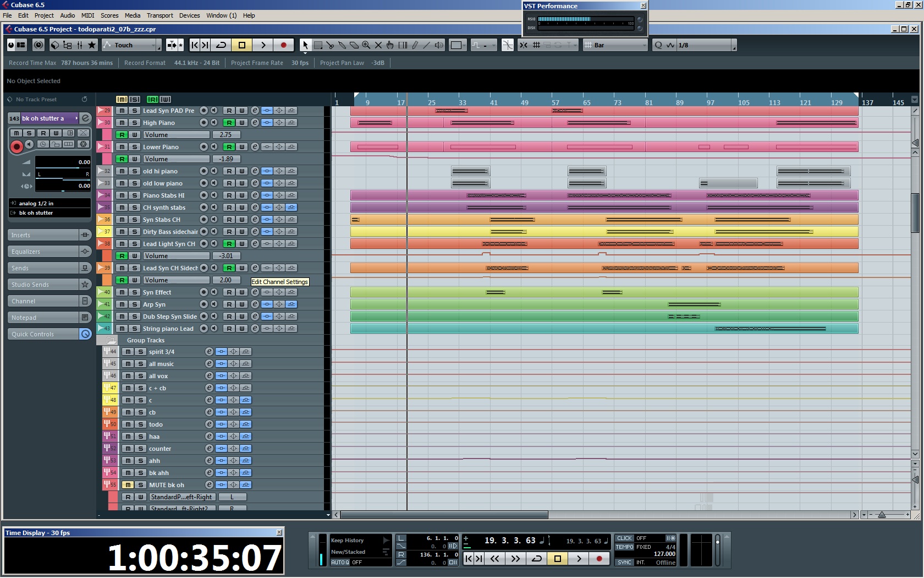Image resolution: width=924 pixels, height=578 pixels.
Task: Open the Transport menu
Action: point(159,15)
